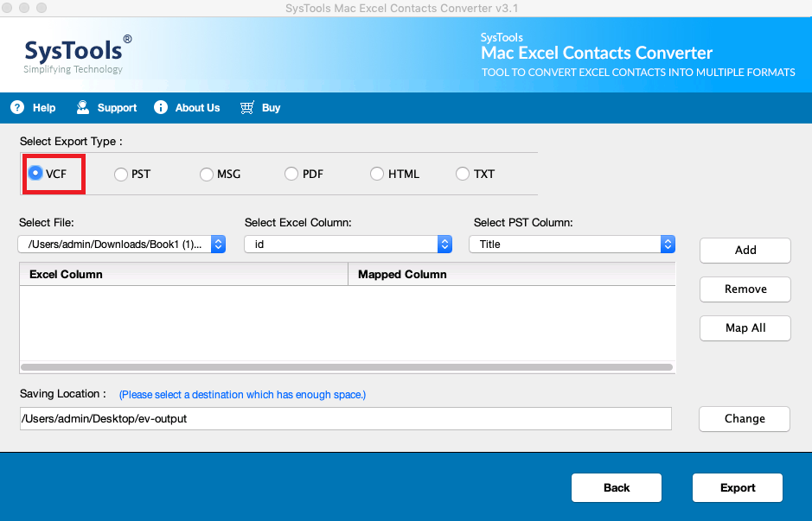This screenshot has height=521, width=812.
Task: Click the 'Please select a destination' hint text
Action: (x=242, y=395)
